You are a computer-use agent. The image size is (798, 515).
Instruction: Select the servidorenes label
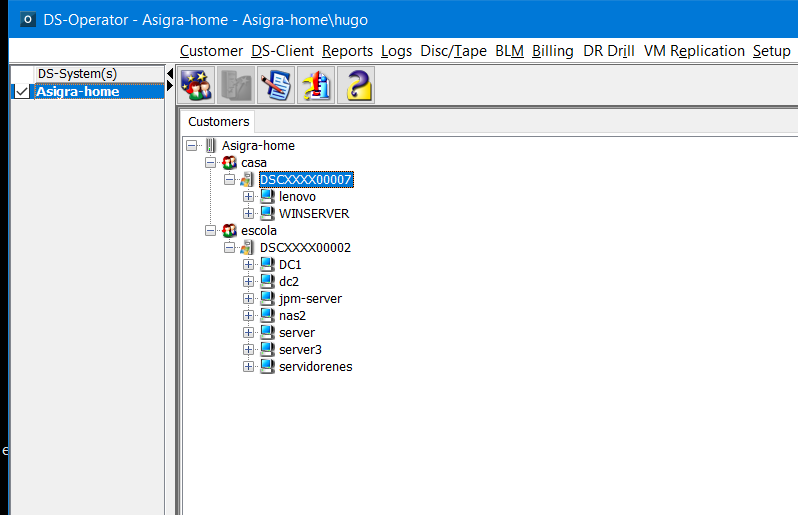click(316, 366)
